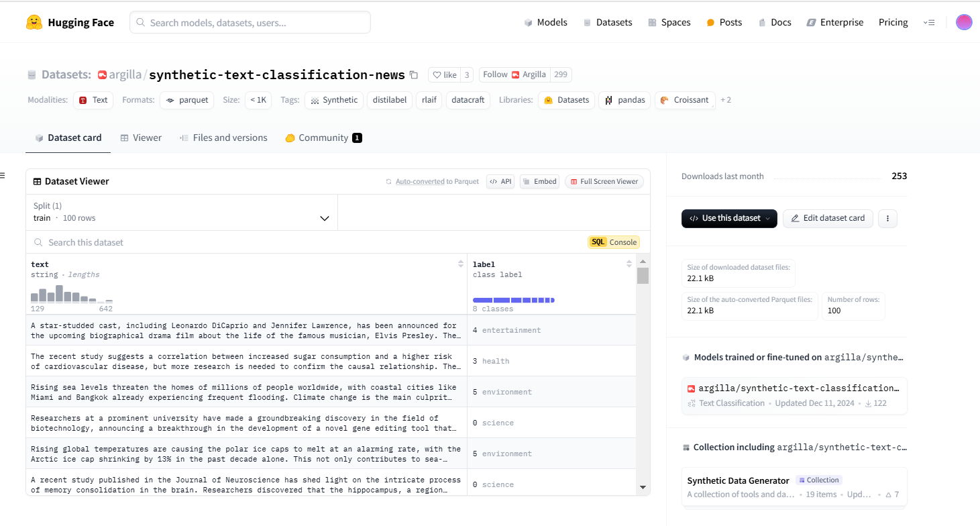
Task: Click the distilabel tag
Action: tap(390, 100)
